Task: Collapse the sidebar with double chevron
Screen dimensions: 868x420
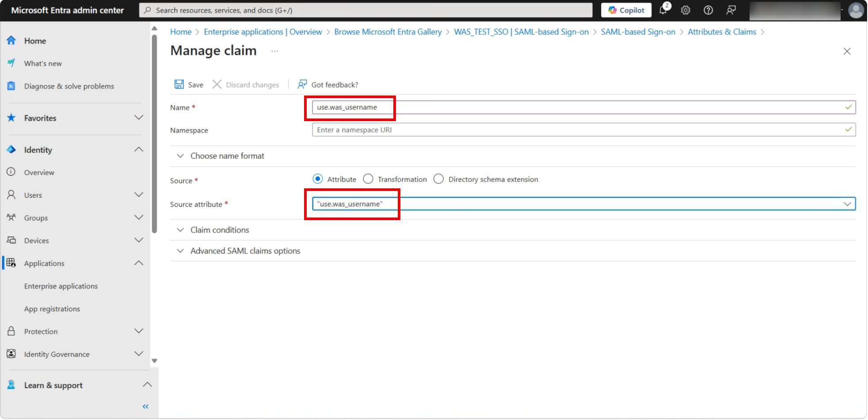Action: 145,406
